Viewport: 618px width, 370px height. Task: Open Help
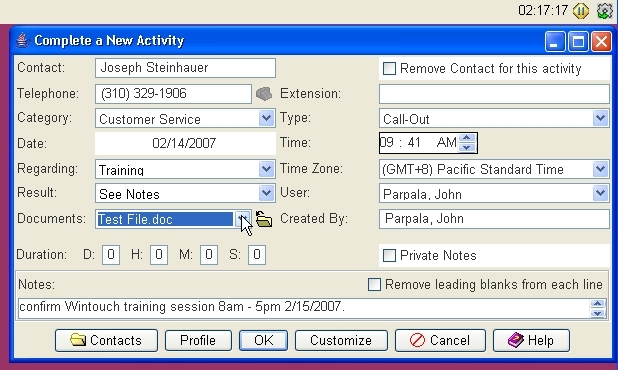[x=531, y=340]
